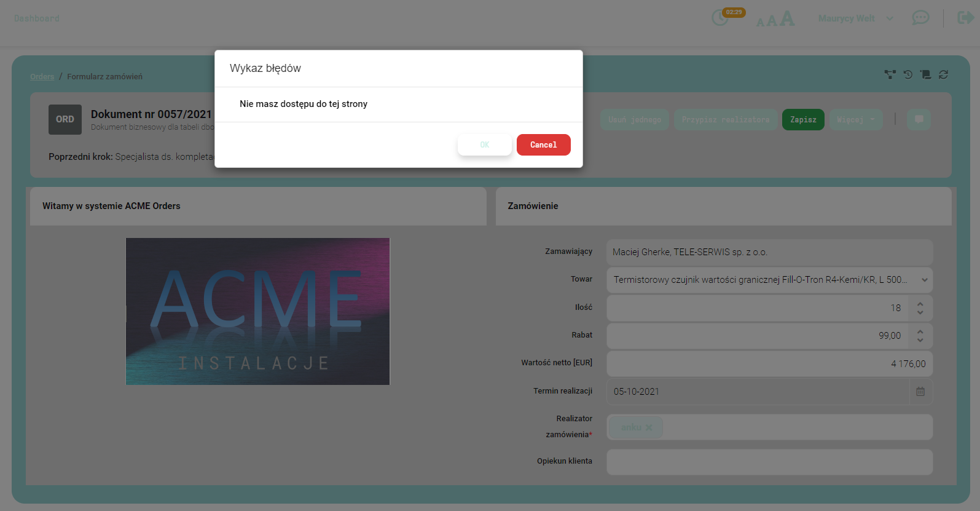Open the Orders breadcrumb link
The width and height of the screenshot is (980, 511).
(x=42, y=77)
